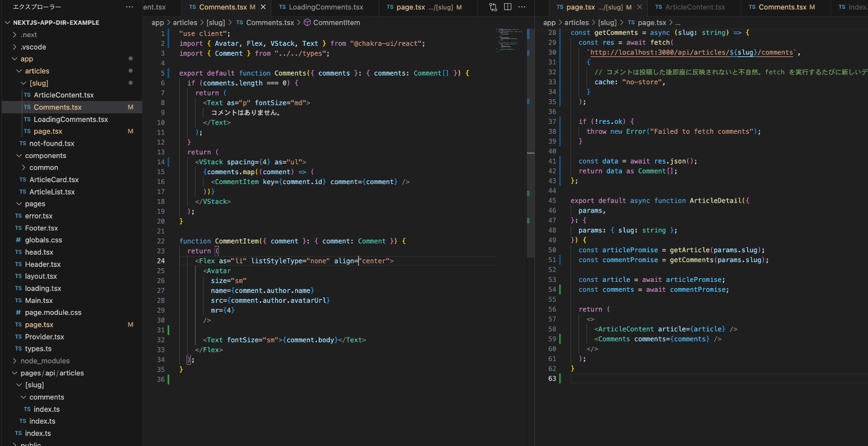Viewport: 868px width, 446px height.
Task: Switch to ArticleContent.tsx tab in right editor
Action: [694, 7]
